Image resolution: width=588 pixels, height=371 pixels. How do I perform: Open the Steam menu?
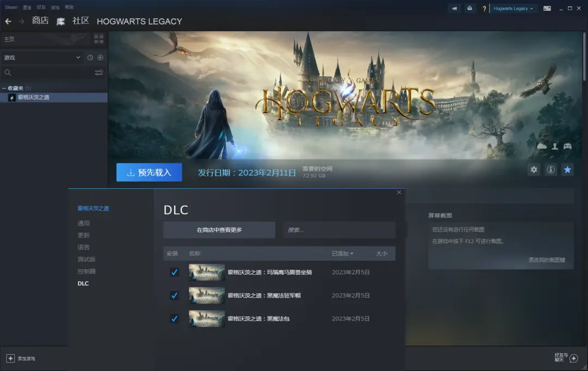(x=11, y=7)
